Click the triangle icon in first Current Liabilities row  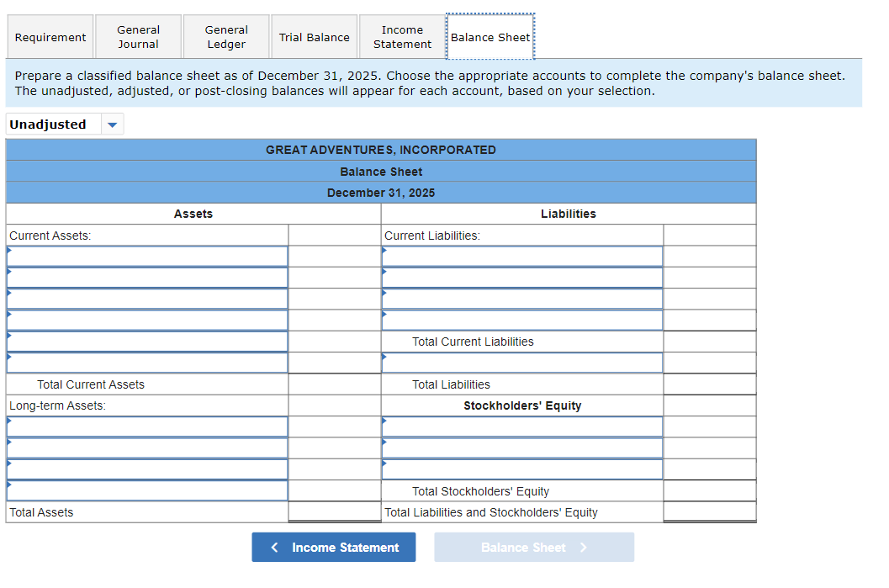(x=385, y=251)
